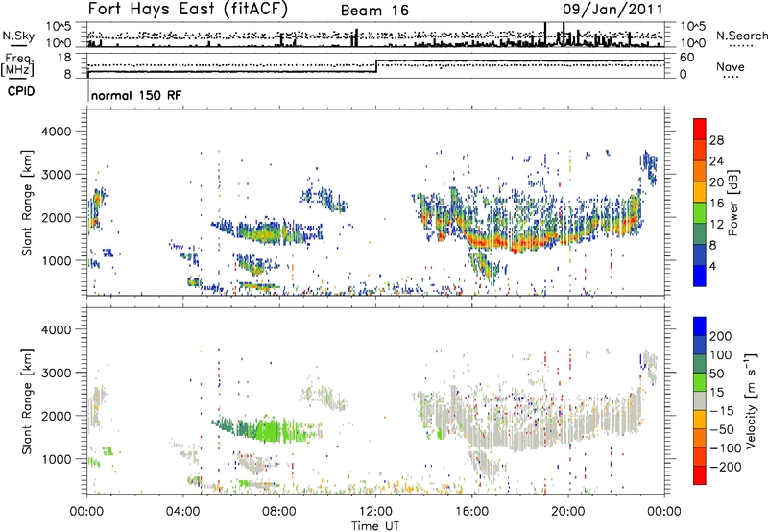Screen dimensions: 768x532
Task: Click the red bottom segment of velocity colorbar
Action: (700, 475)
